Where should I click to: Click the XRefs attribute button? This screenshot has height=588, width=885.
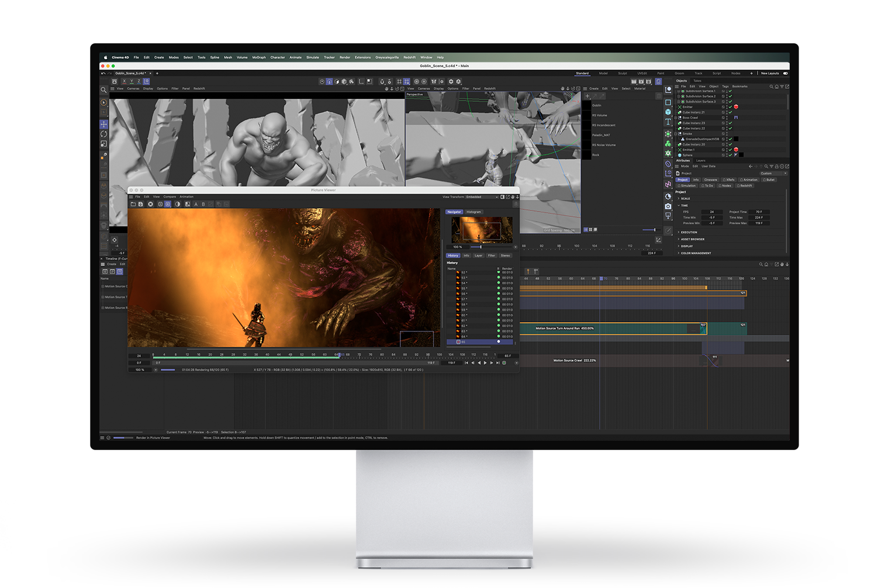(x=729, y=180)
